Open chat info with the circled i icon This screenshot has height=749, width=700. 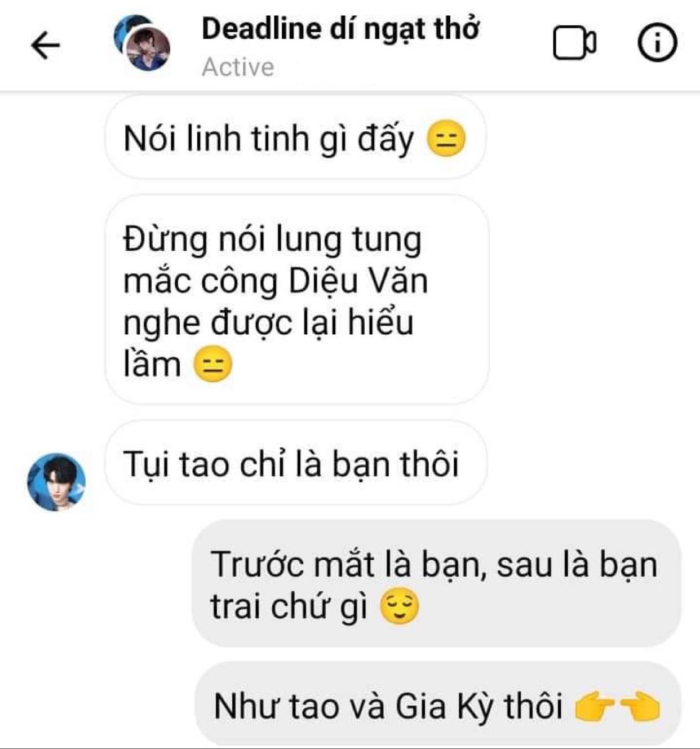(657, 43)
